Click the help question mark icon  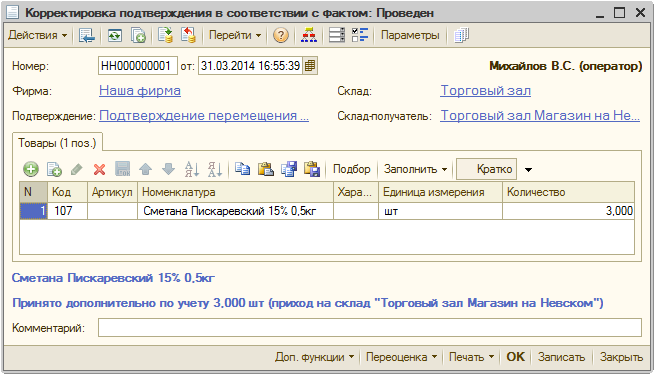[281, 35]
